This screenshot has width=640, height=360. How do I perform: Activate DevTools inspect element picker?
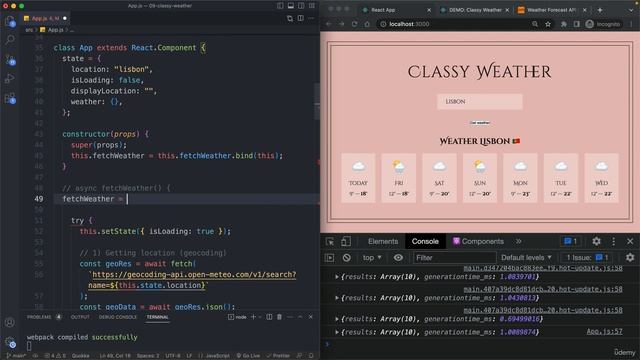pyautogui.click(x=330, y=242)
